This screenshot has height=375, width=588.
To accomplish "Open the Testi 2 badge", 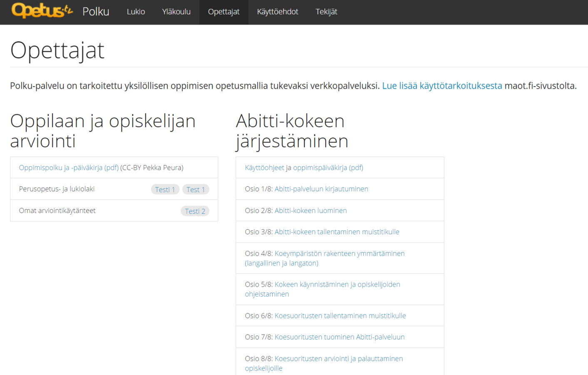I will (x=195, y=211).
